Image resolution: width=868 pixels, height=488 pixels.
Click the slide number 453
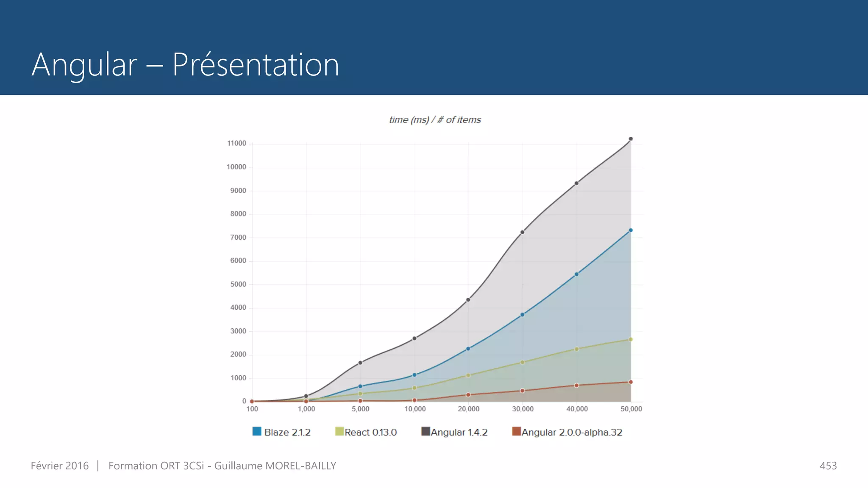(x=828, y=466)
